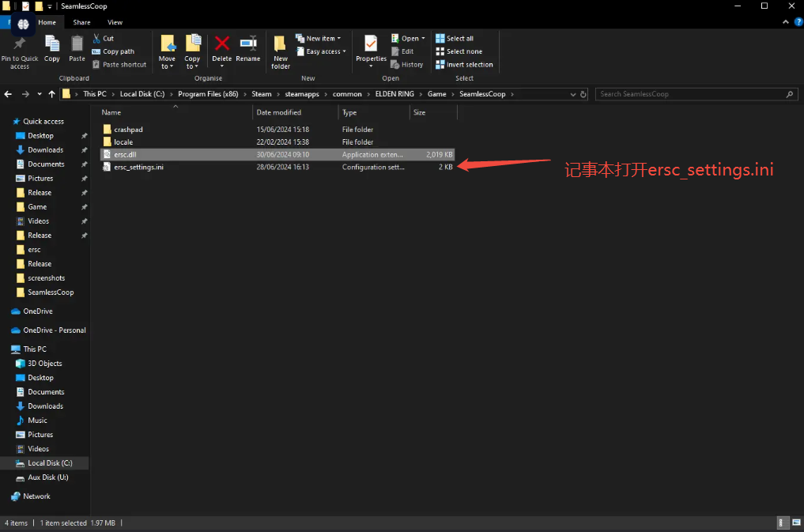Select the ersc_settings.ini file
The width and height of the screenshot is (804, 532).
click(138, 168)
